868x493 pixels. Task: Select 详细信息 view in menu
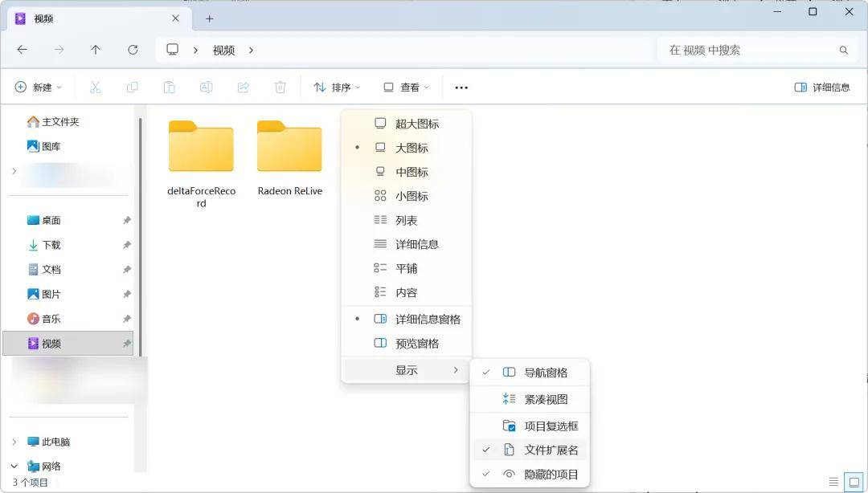(407, 244)
